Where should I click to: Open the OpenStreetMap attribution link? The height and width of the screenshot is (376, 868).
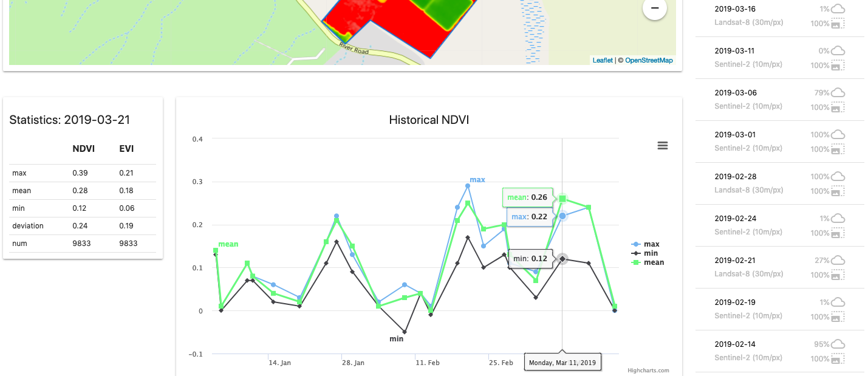pos(648,60)
